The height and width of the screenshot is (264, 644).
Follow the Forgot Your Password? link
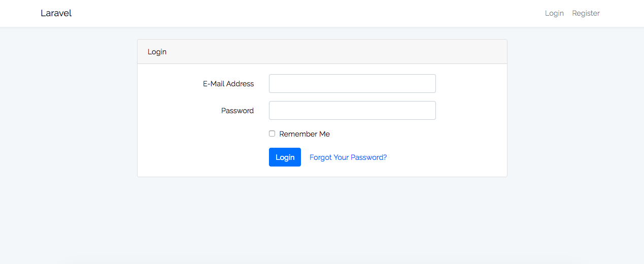point(348,157)
